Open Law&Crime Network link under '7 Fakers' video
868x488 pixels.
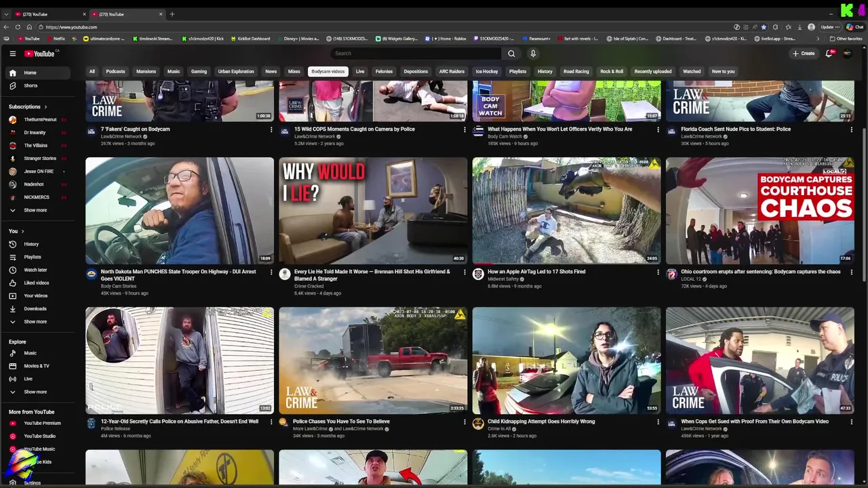click(121, 136)
